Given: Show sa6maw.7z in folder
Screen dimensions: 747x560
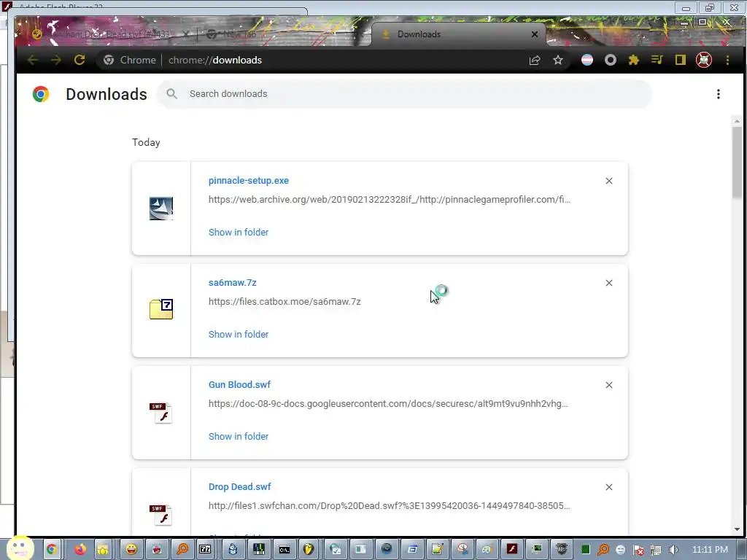Looking at the screenshot, I should pyautogui.click(x=239, y=334).
